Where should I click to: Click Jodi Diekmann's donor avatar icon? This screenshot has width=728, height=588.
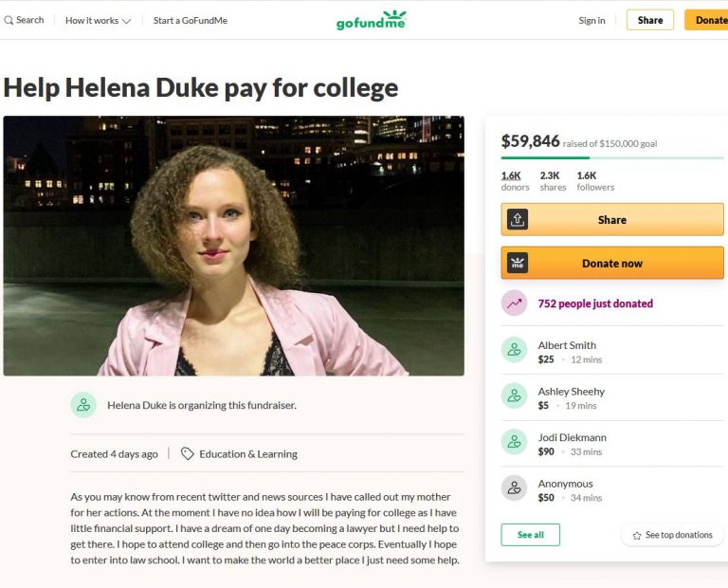point(514,442)
